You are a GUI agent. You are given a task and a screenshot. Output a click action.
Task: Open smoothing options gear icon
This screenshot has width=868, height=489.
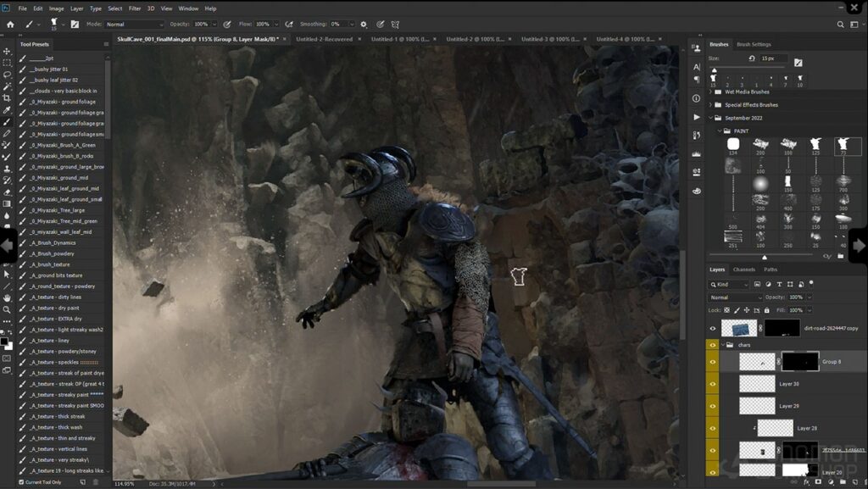pyautogui.click(x=364, y=25)
